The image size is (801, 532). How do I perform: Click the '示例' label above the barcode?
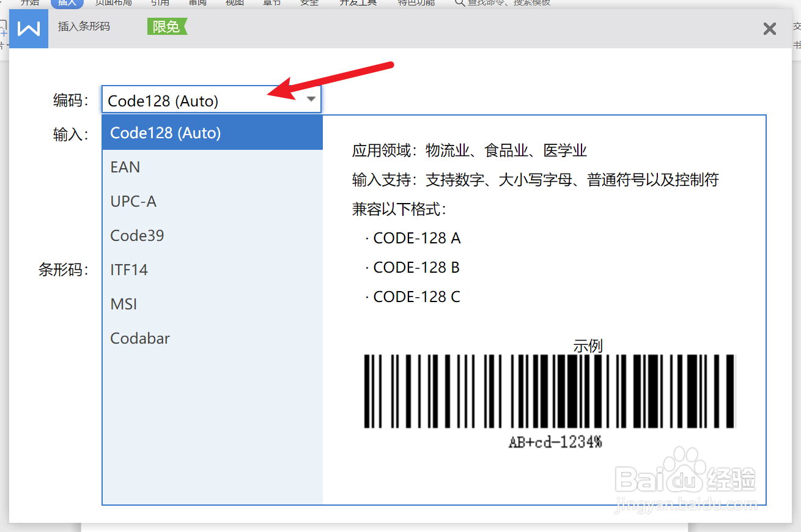point(588,346)
